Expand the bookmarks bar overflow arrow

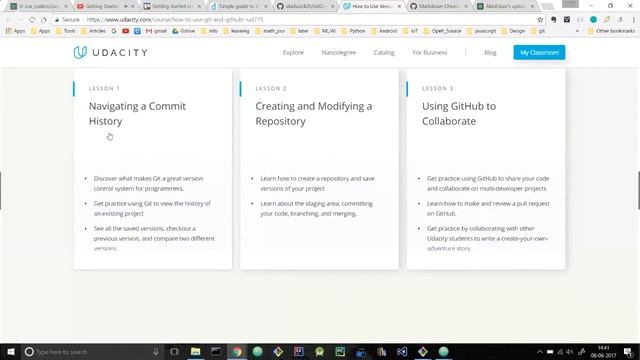pos(577,31)
